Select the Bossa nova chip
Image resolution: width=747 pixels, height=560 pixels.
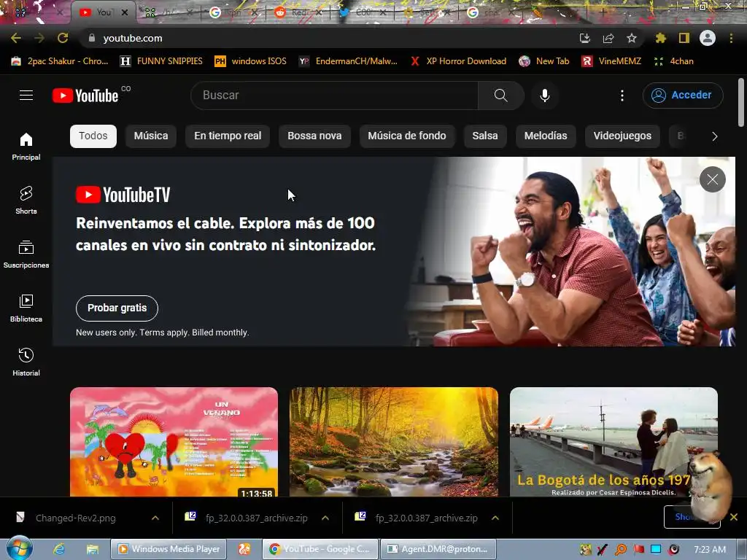[314, 136]
